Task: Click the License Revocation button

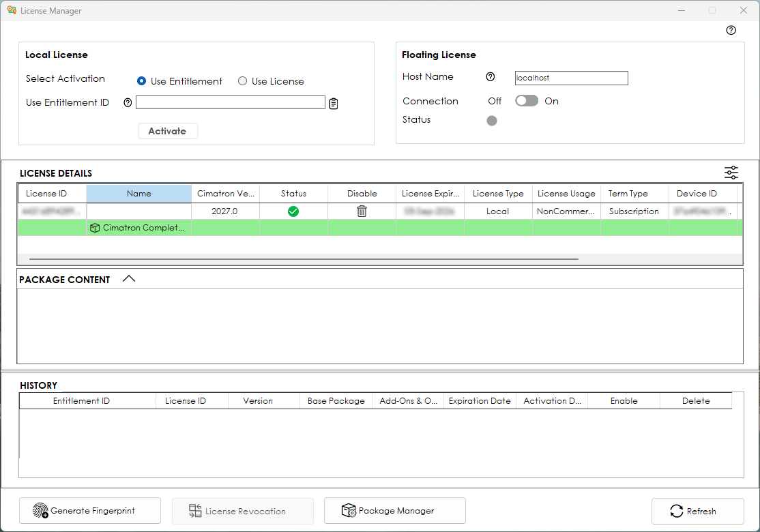Action: pos(242,511)
